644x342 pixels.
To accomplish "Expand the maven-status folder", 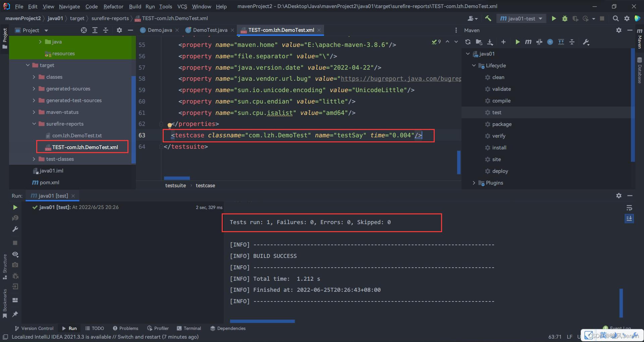I will (34, 112).
